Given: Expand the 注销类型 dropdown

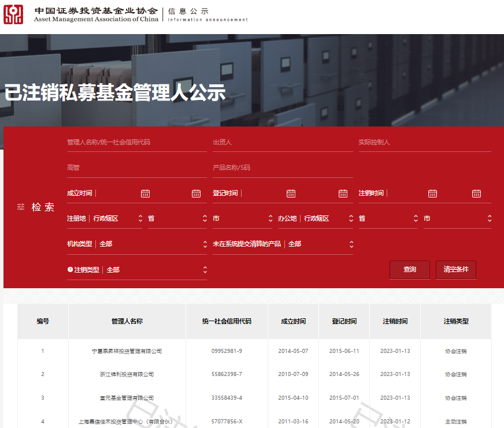Looking at the screenshot, I should 205,269.
